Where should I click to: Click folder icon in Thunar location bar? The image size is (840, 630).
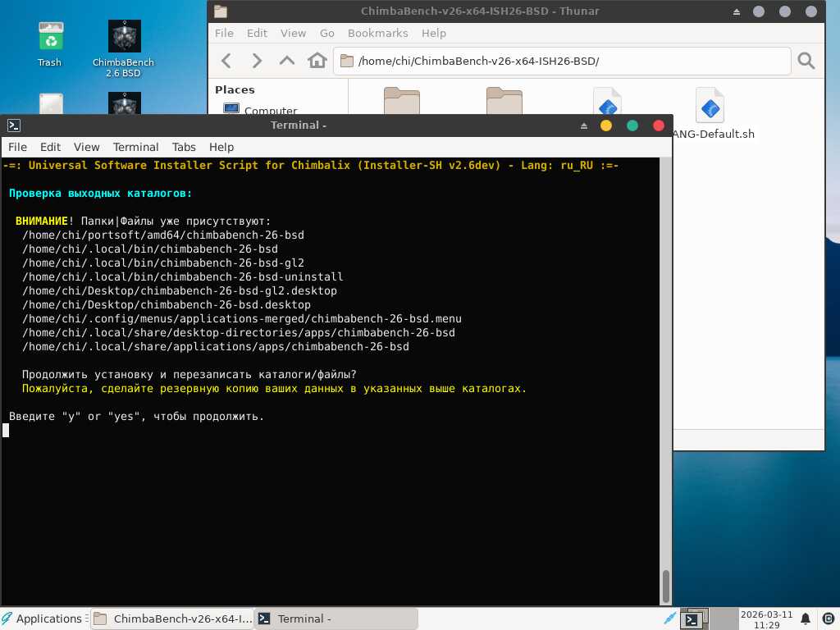[347, 61]
